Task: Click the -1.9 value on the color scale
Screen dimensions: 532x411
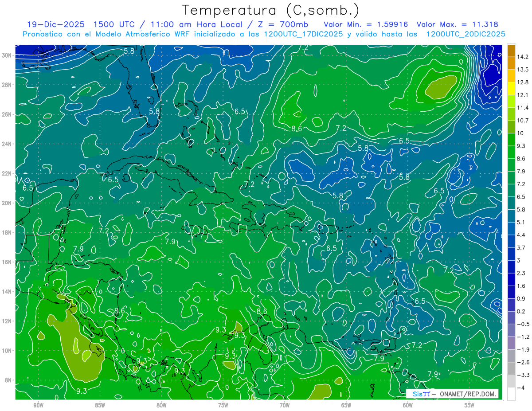Action: point(524,349)
